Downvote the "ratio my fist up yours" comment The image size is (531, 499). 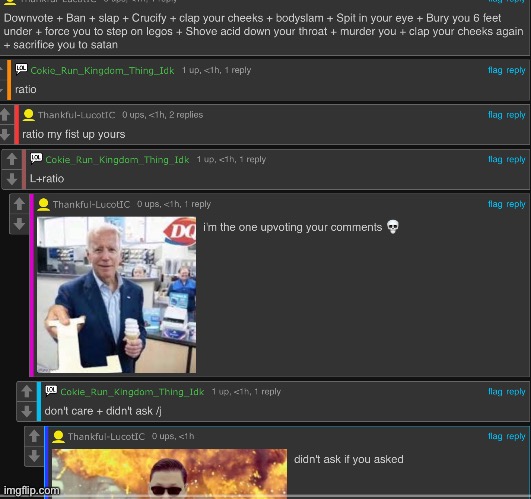[x=5, y=134]
